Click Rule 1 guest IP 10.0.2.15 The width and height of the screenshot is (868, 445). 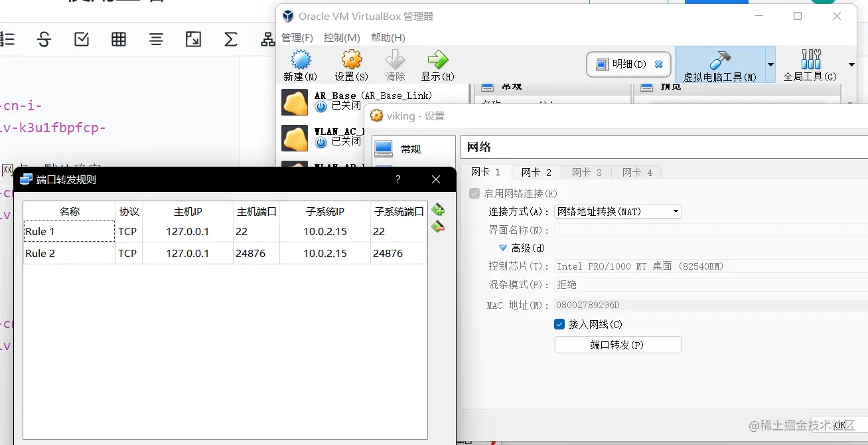click(x=325, y=231)
